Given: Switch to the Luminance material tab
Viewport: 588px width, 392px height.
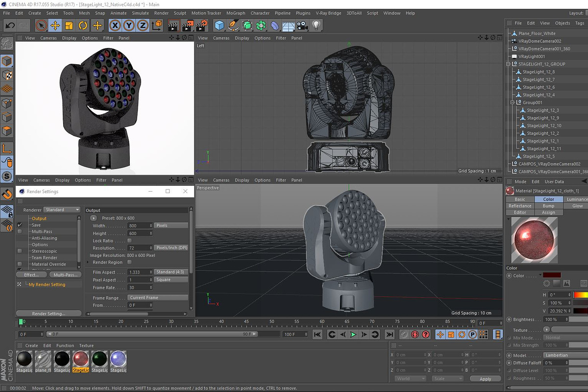Looking at the screenshot, I should click(x=576, y=199).
